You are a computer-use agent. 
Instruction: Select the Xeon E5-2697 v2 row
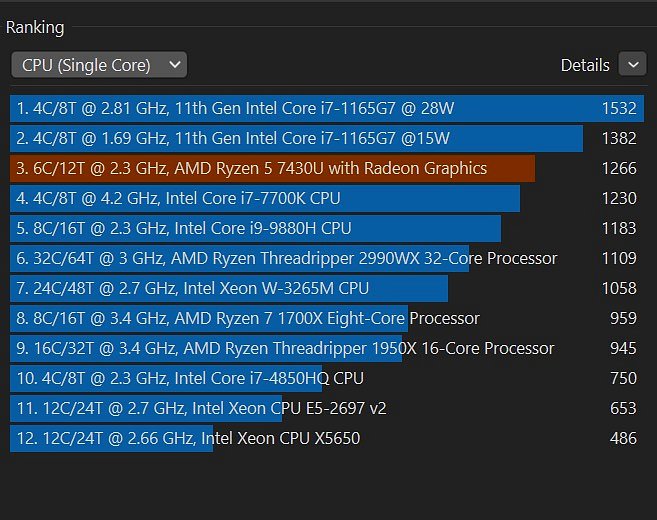pos(327,409)
